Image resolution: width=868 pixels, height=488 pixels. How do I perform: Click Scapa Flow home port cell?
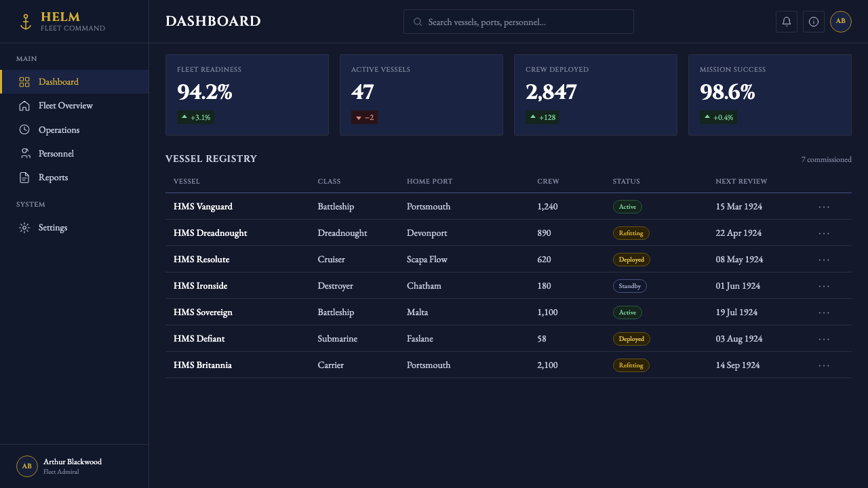click(427, 260)
